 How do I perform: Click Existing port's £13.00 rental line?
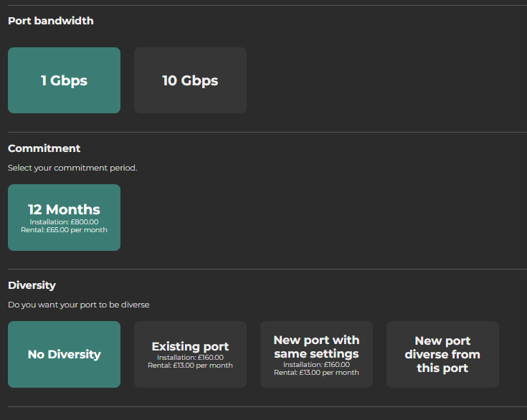(x=190, y=366)
